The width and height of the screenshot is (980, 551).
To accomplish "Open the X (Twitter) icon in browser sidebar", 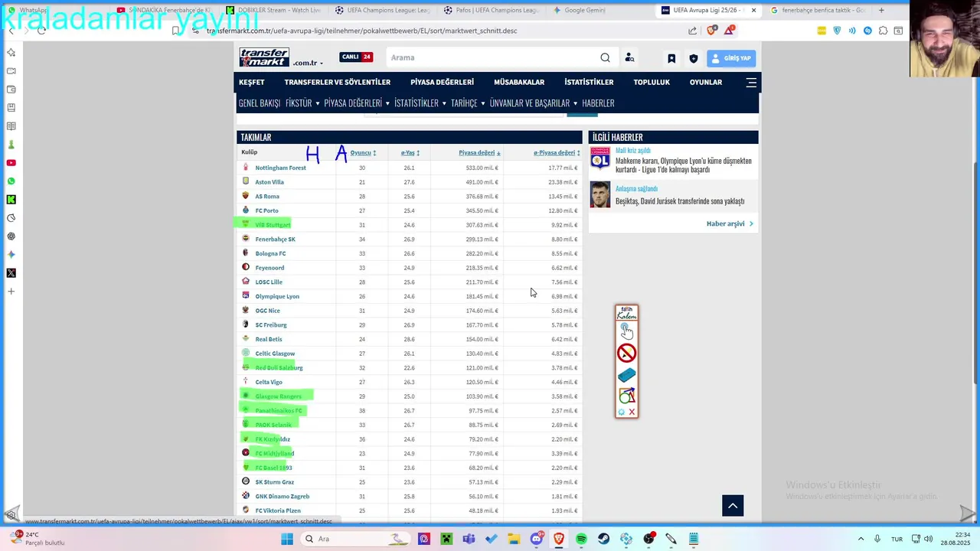I will click(11, 273).
